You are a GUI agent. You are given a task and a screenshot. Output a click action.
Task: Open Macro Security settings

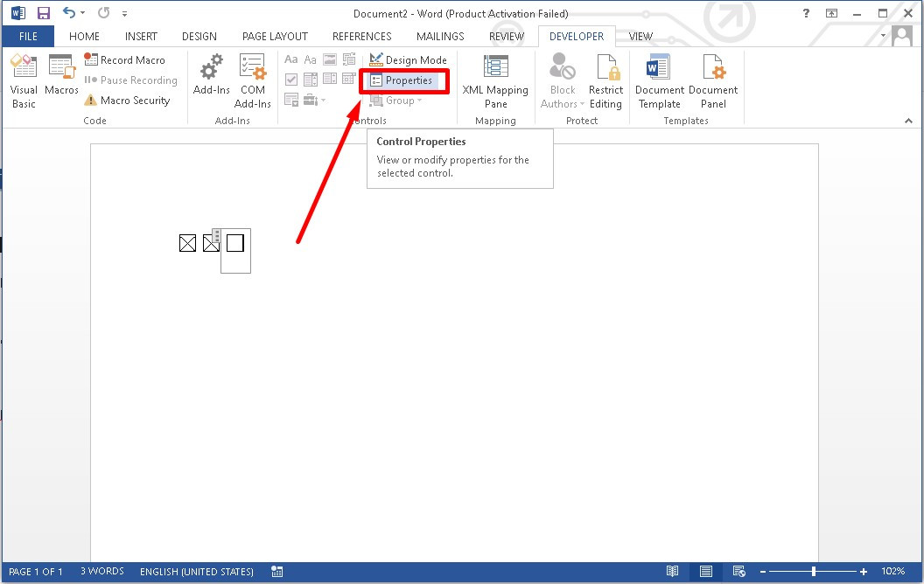coord(127,101)
